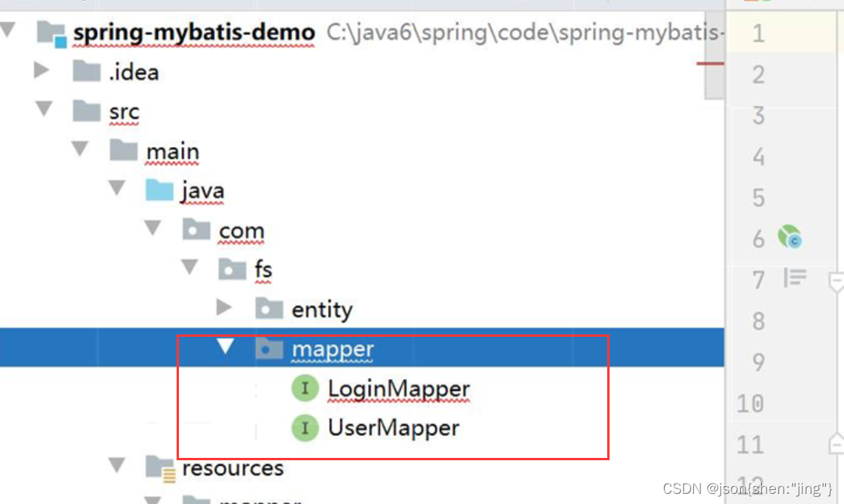
Task: Select the java source folder
Action: pyautogui.click(x=202, y=192)
